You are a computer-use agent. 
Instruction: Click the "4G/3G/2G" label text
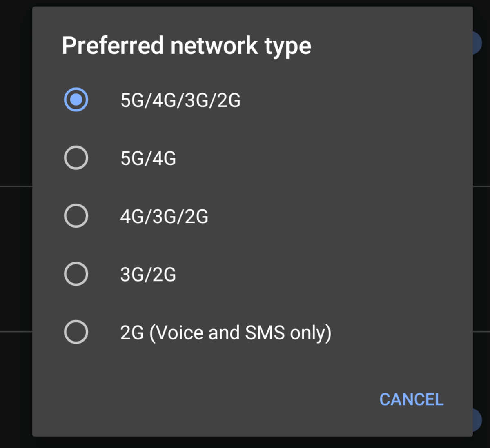[164, 216]
